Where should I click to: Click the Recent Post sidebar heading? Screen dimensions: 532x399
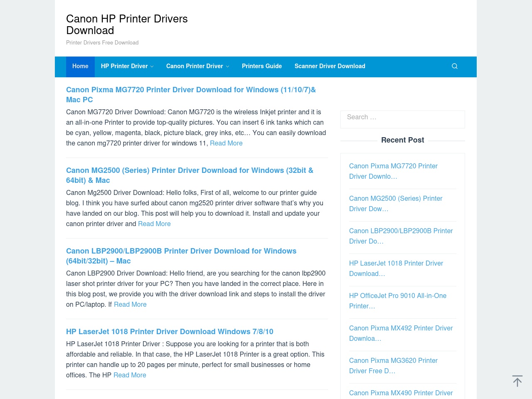coord(403,140)
